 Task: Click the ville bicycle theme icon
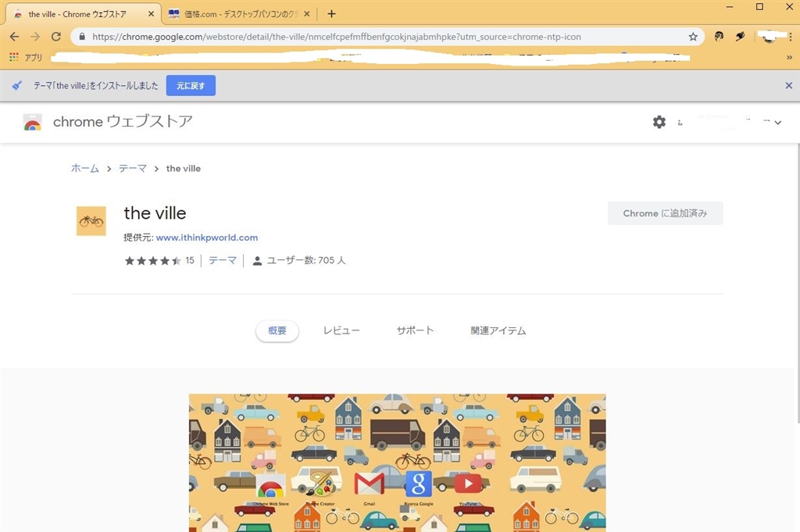point(91,221)
